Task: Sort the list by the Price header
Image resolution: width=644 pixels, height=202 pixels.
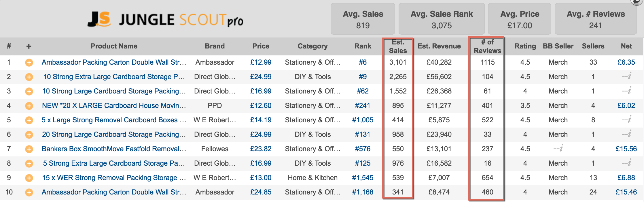Action: pyautogui.click(x=261, y=46)
